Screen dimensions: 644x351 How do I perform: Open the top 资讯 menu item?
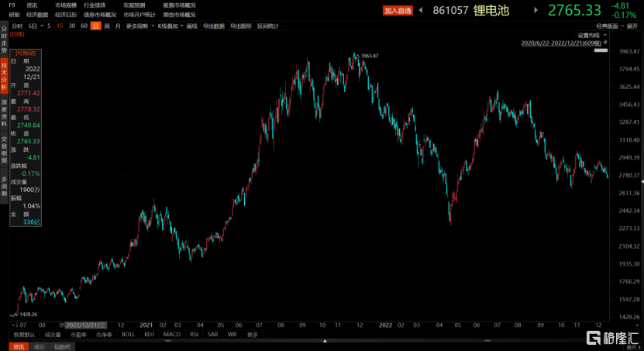coord(32,5)
